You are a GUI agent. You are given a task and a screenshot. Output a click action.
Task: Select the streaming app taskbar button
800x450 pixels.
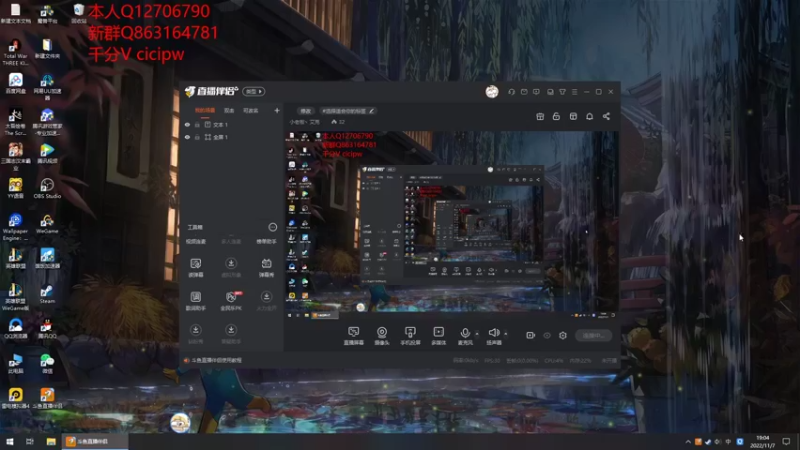(95, 441)
